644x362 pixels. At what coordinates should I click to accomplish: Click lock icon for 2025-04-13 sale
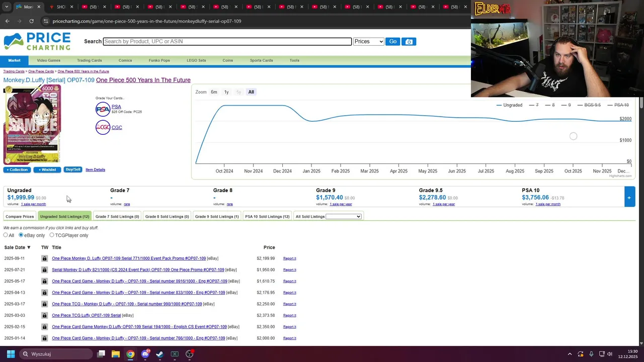[x=44, y=293]
